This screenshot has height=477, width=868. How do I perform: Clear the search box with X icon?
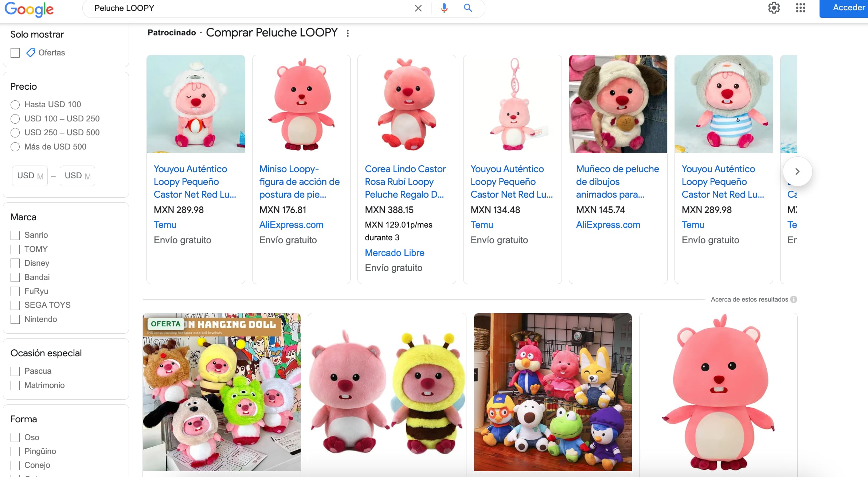(418, 8)
